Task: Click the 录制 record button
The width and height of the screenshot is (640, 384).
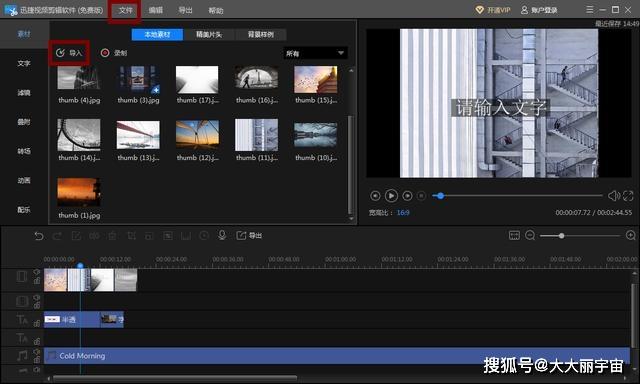Action: [114, 53]
